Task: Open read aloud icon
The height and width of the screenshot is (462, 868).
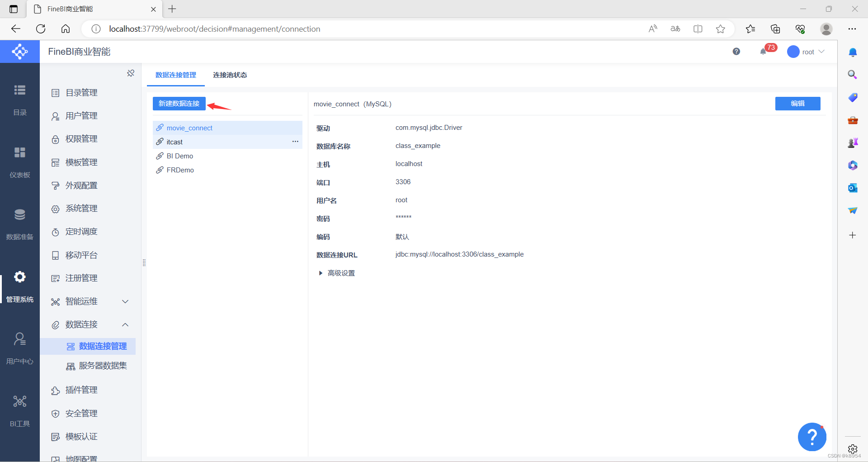Action: [653, 29]
